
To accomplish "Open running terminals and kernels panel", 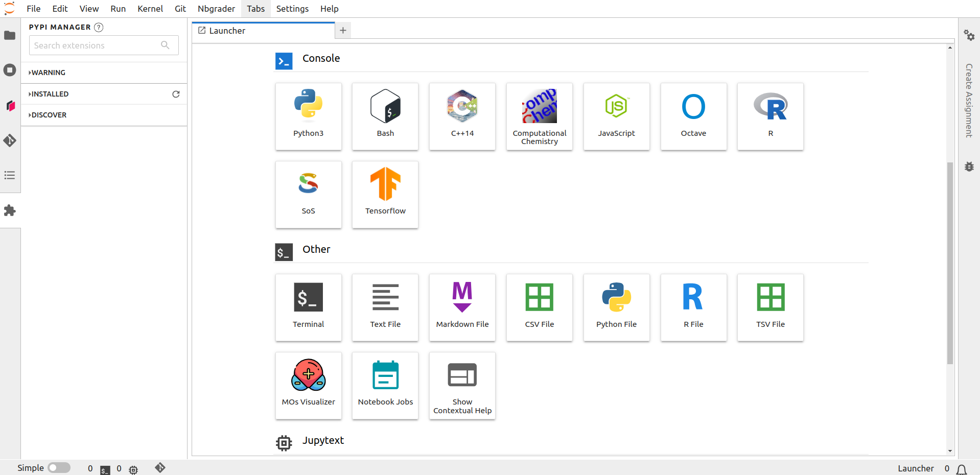I will [10, 70].
